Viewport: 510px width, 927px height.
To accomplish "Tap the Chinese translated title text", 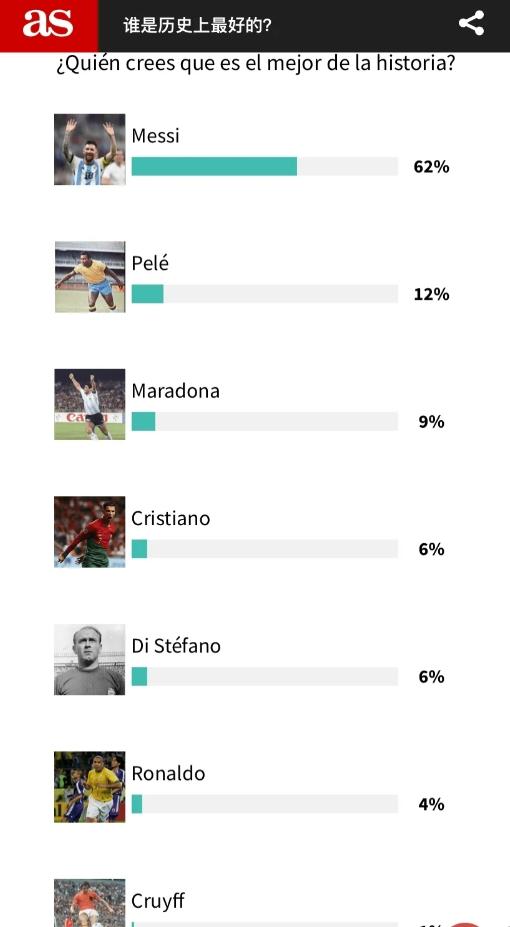I will [x=197, y=25].
